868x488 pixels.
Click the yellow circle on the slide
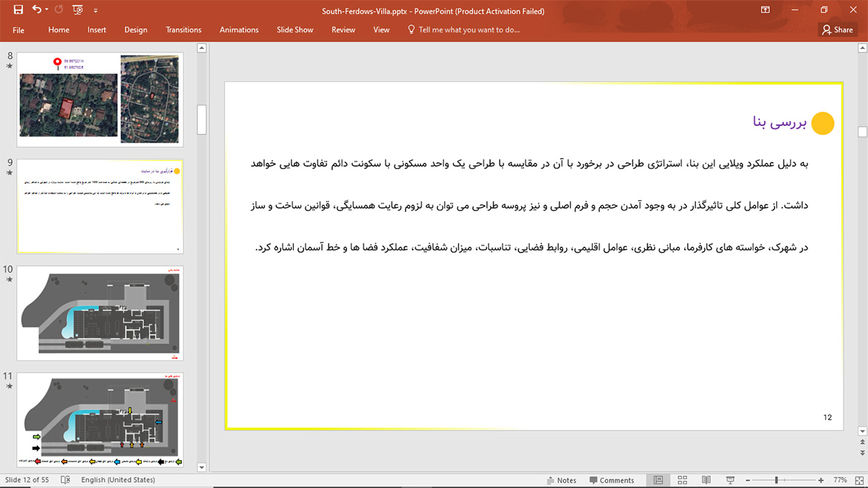[822, 123]
